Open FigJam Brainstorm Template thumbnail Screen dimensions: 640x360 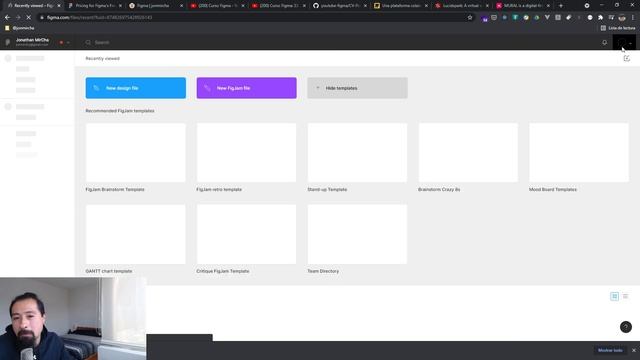(x=136, y=153)
